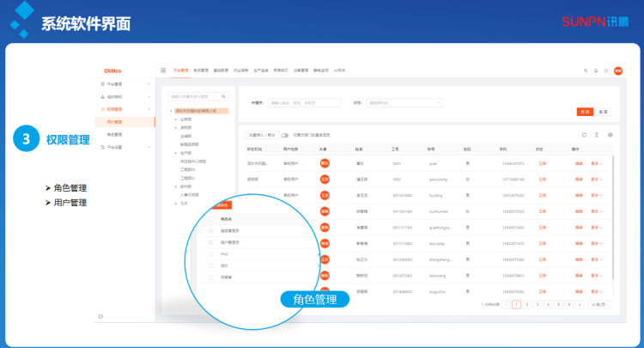
Task: Toggle the show-direct-members-only switch
Action: tap(286, 135)
